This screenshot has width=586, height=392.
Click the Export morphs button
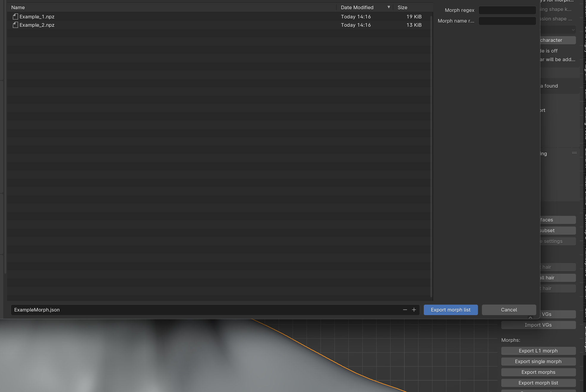click(x=538, y=372)
